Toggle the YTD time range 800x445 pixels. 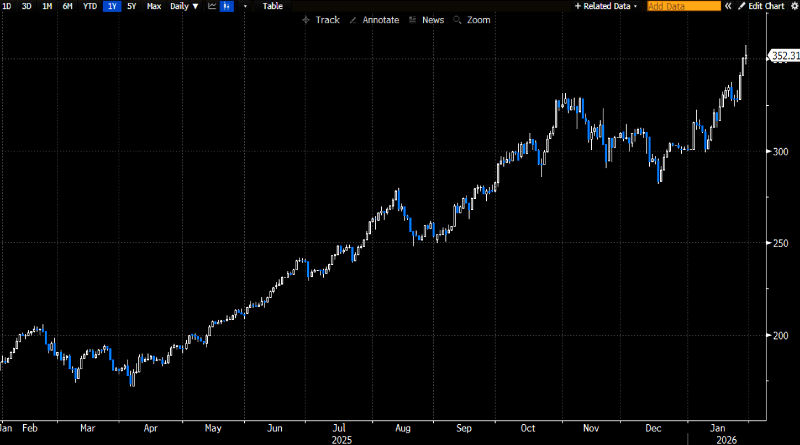[x=90, y=6]
